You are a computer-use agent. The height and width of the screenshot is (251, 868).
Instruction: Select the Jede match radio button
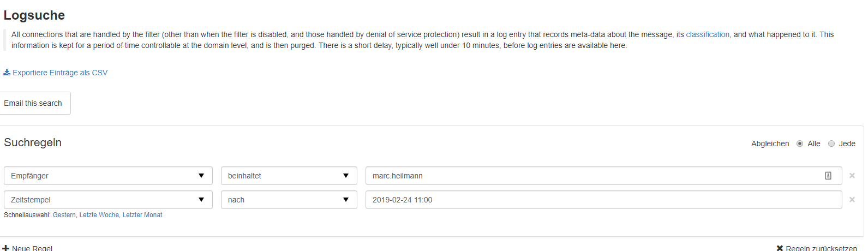pos(831,144)
